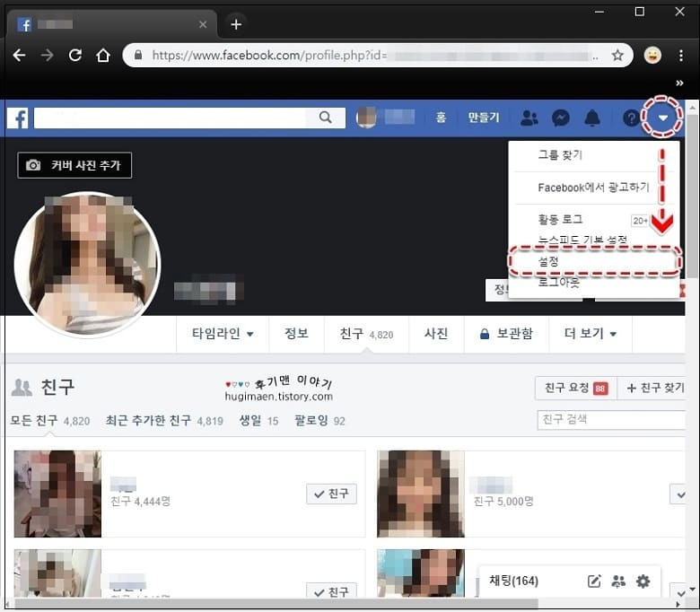Open friend photo beside 친구 4,444명
The image size is (700, 612).
57,494
